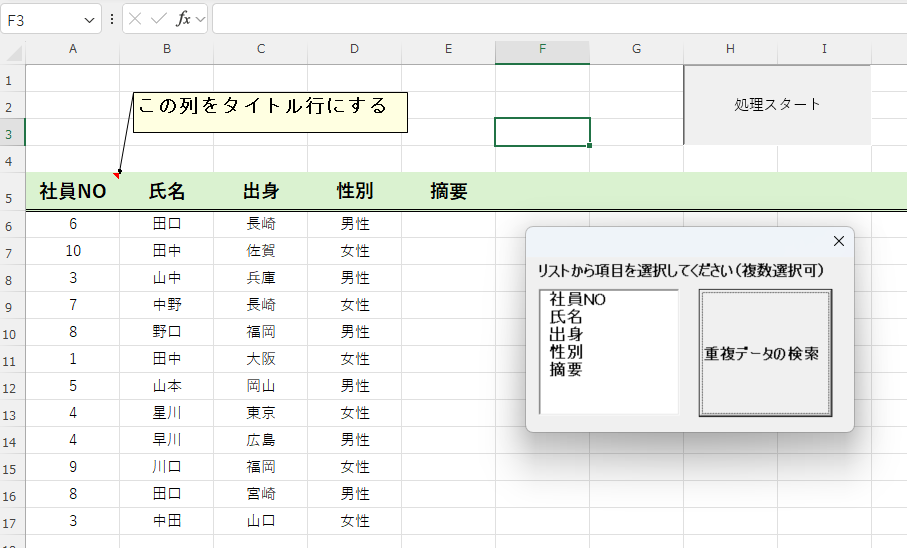Select 氏名 in the dialog list

[x=565, y=316]
